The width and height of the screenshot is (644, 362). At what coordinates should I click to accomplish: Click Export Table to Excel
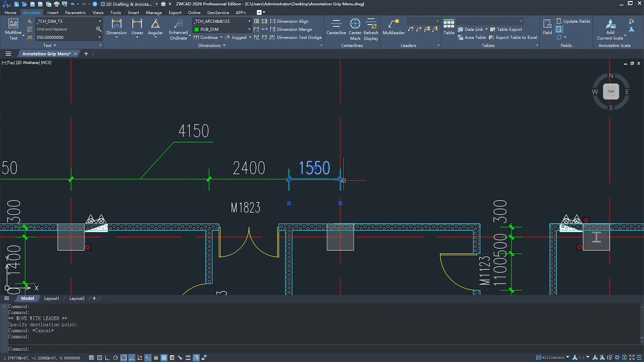pyautogui.click(x=513, y=38)
